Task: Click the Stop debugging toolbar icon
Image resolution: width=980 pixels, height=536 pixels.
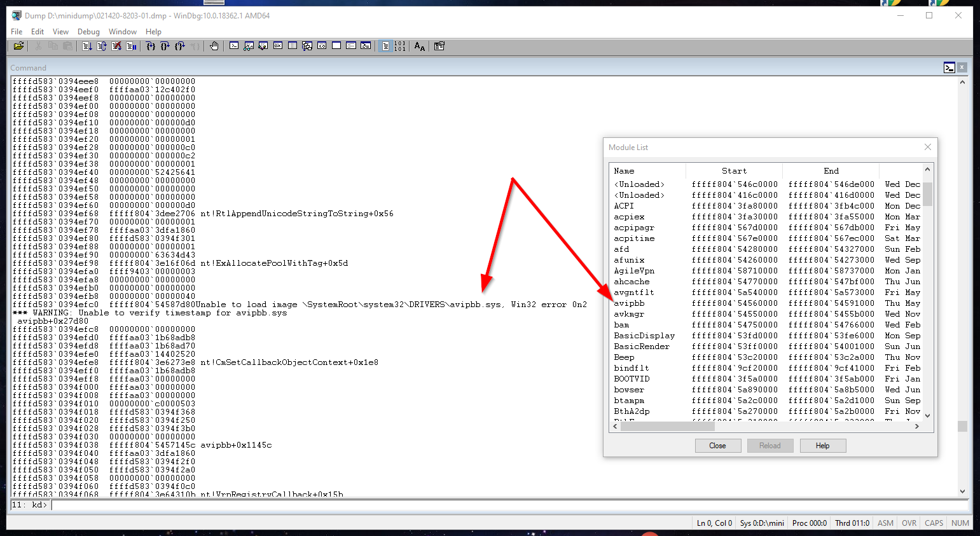Action: [116, 46]
